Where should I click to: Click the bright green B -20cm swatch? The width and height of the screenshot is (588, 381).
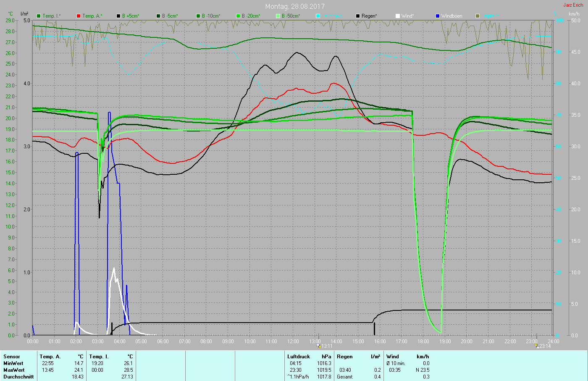point(238,16)
